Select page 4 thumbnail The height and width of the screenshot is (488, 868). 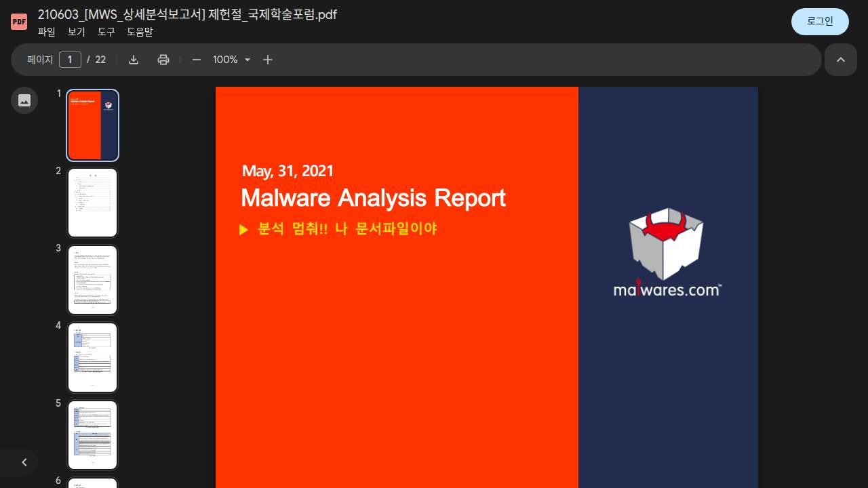(93, 357)
